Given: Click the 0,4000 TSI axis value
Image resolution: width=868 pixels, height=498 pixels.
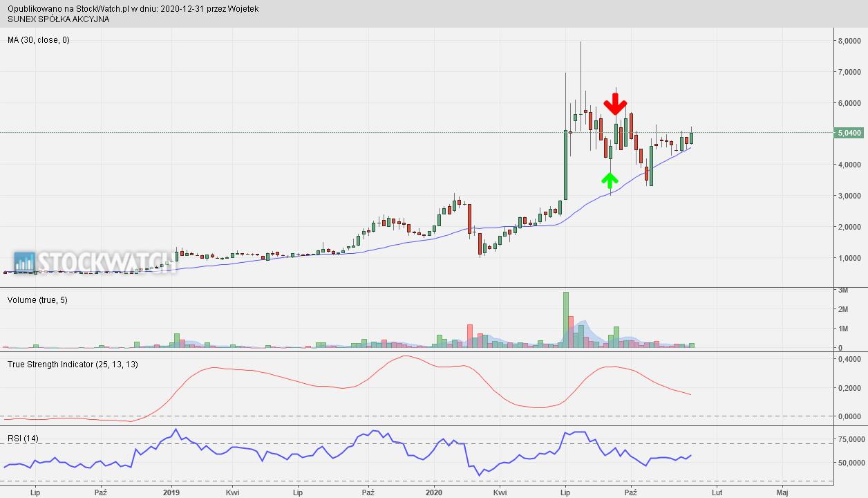Looking at the screenshot, I should [849, 360].
